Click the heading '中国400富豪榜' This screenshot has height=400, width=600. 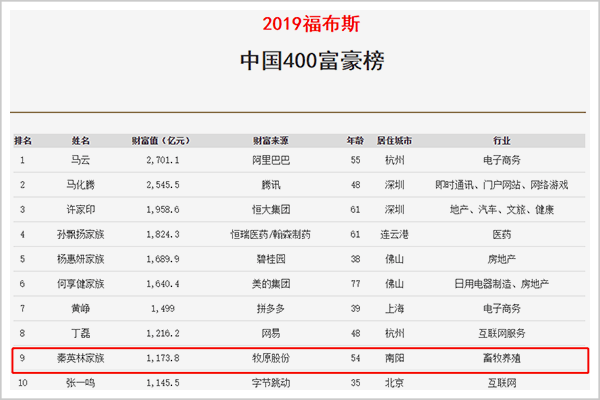click(312, 60)
